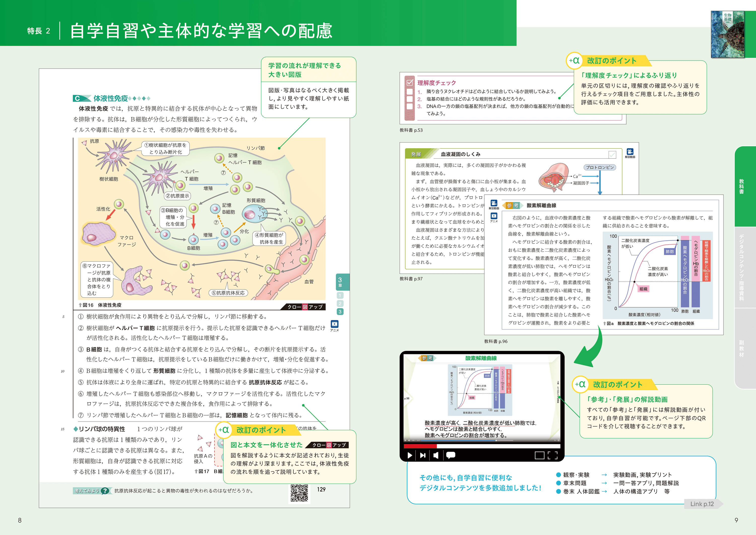Check the box for 理解度チェック item 1

409,92
